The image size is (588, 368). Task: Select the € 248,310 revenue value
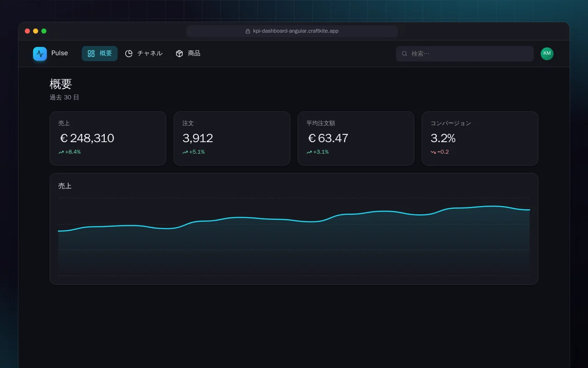tap(87, 138)
